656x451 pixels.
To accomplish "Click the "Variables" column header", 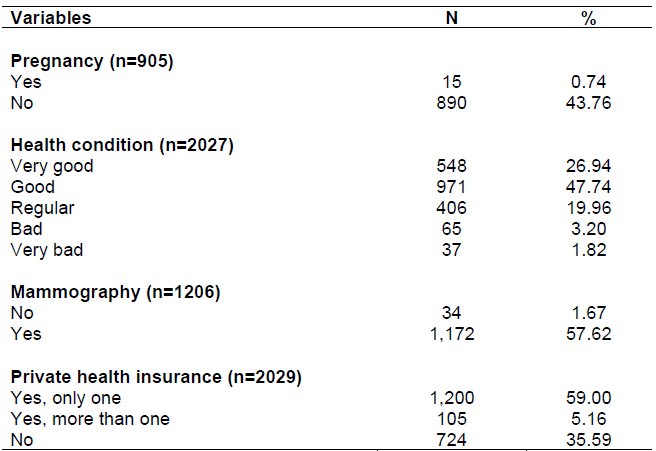I will click(x=51, y=18).
